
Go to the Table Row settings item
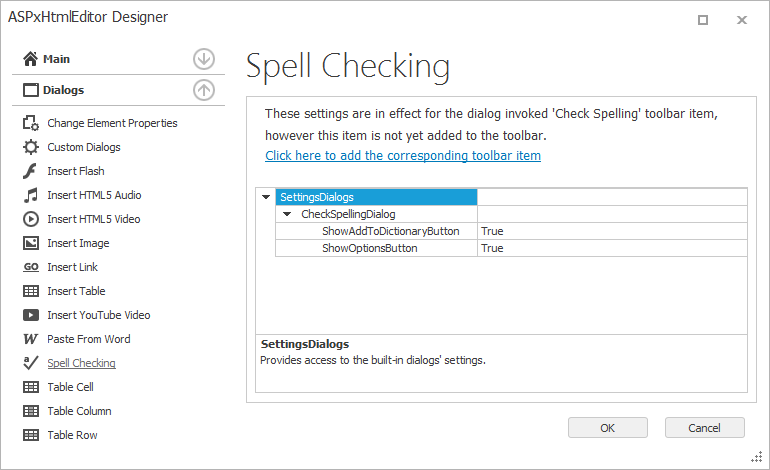72,435
